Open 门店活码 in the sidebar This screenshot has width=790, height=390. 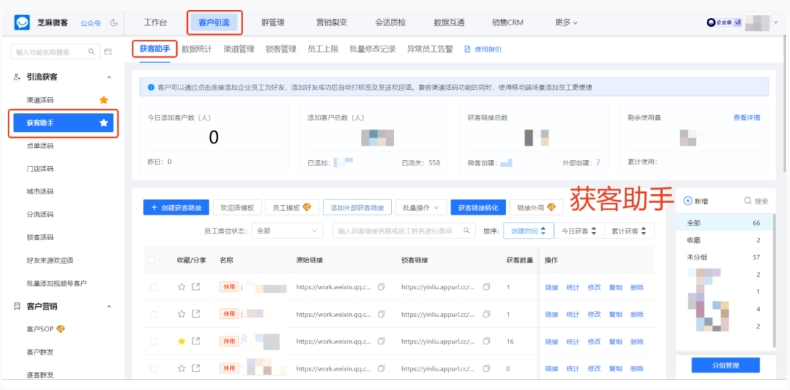tap(40, 168)
